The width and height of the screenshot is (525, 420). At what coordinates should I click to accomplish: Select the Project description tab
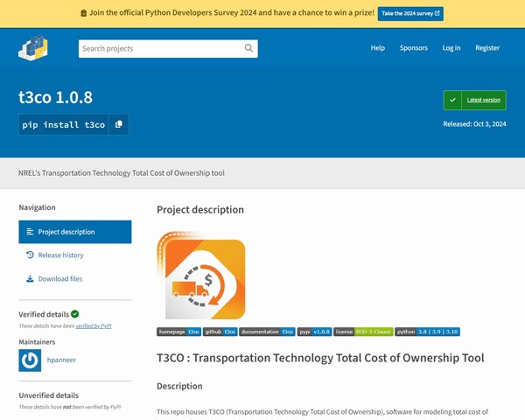tap(75, 232)
